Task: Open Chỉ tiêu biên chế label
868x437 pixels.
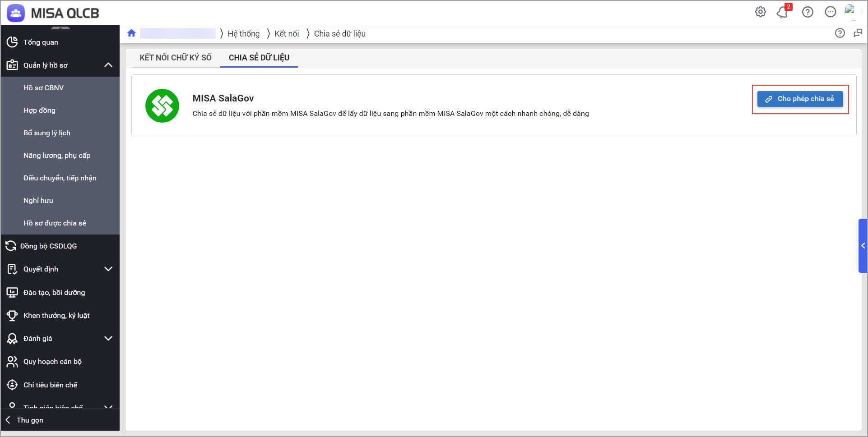Action: 51,385
